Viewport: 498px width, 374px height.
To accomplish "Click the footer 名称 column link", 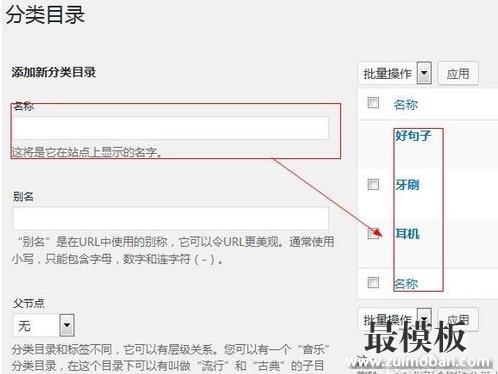I will point(405,284).
